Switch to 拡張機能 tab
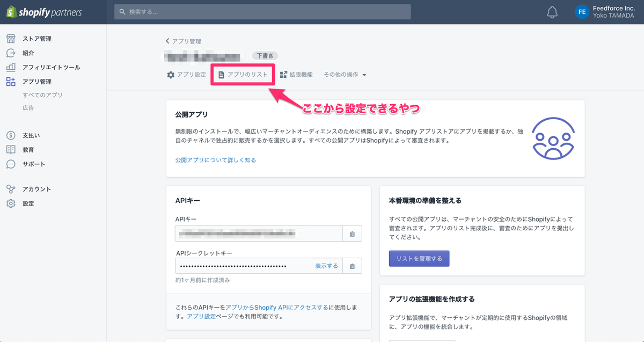The image size is (644, 342). (x=296, y=75)
